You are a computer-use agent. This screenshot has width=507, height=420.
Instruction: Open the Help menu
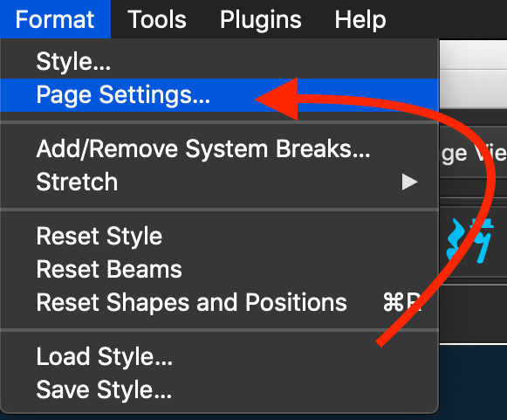click(360, 19)
